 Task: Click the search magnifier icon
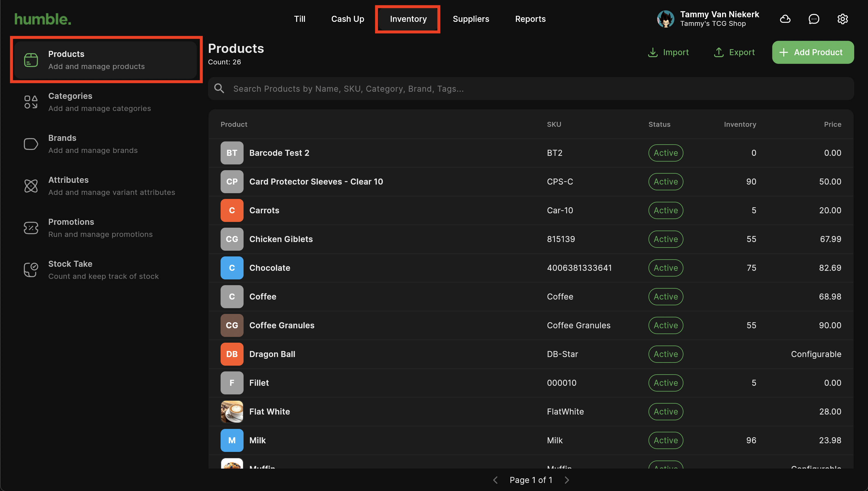(x=219, y=88)
